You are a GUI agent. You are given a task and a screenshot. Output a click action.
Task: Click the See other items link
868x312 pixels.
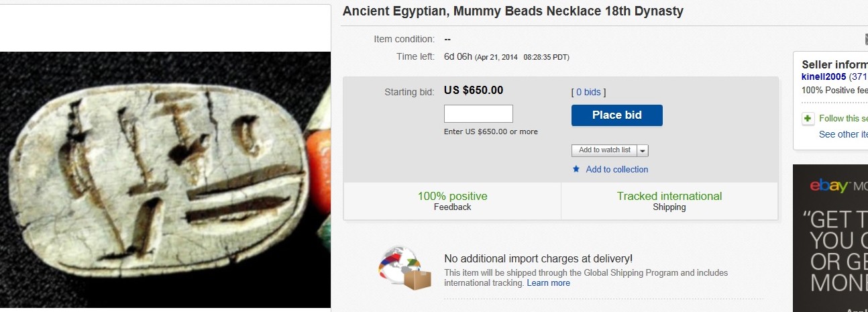click(843, 134)
